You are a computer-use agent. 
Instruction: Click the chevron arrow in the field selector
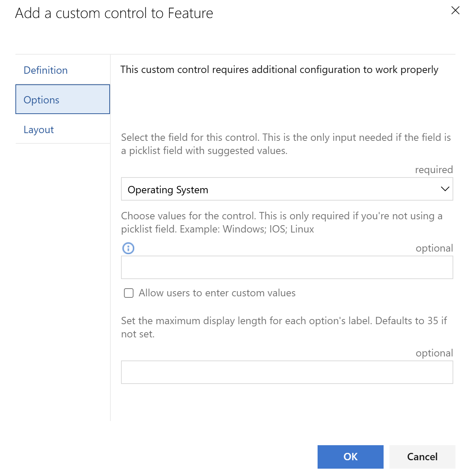pos(445,189)
